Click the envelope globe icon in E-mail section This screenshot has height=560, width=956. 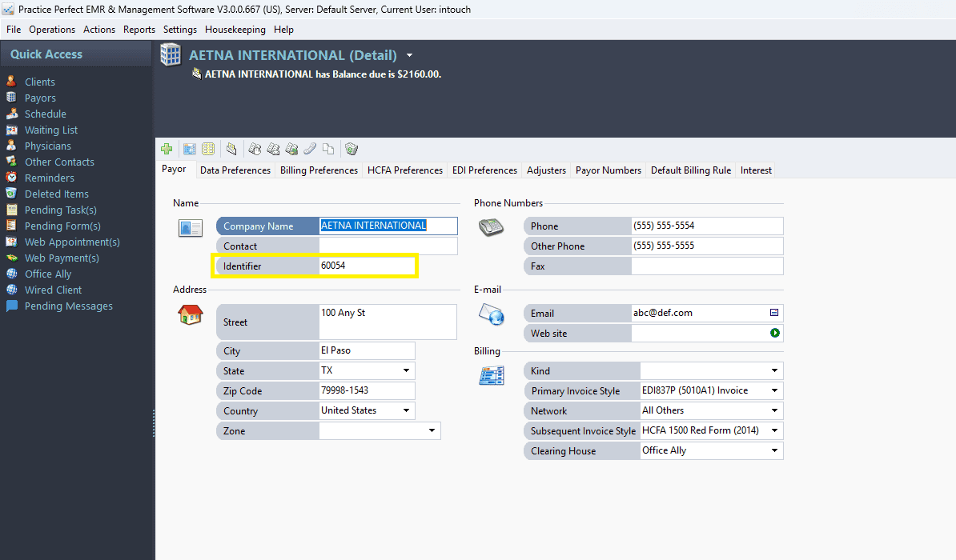[x=492, y=314]
